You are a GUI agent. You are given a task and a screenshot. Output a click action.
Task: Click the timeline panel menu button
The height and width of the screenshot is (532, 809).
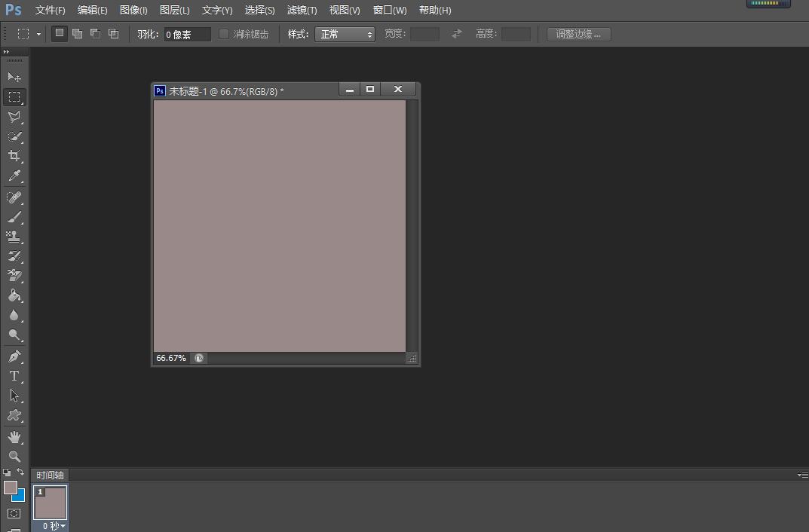pyautogui.click(x=801, y=475)
